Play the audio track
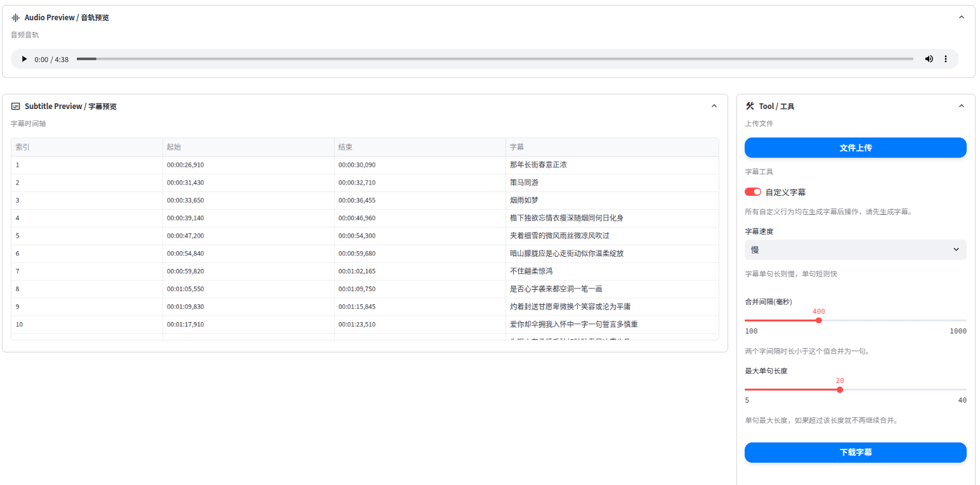 click(x=24, y=59)
